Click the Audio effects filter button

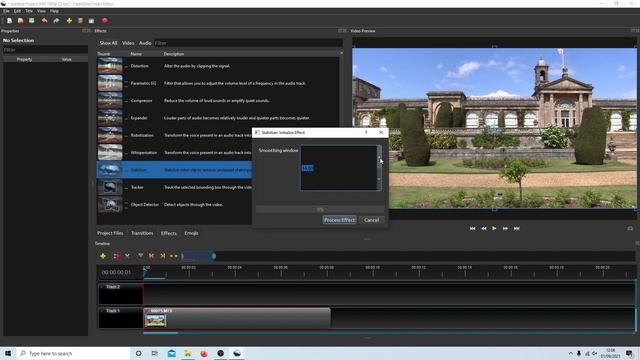[145, 43]
